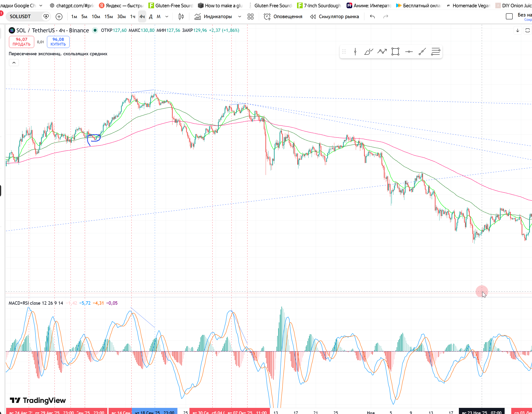This screenshot has height=414, width=532.
Task: Toggle the layout checkbox near Без на
Action: [x=509, y=17]
